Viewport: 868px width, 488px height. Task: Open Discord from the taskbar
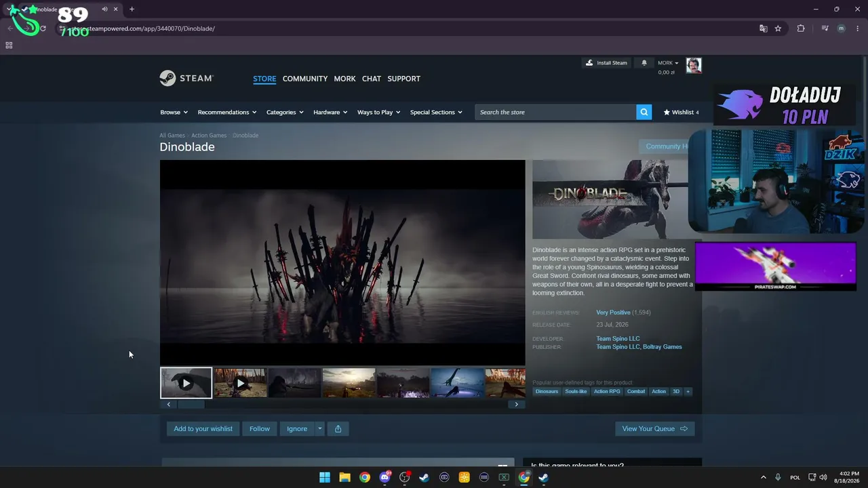pos(384,477)
